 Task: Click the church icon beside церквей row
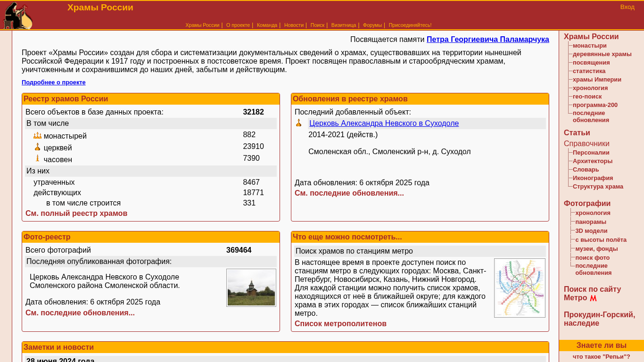37,147
